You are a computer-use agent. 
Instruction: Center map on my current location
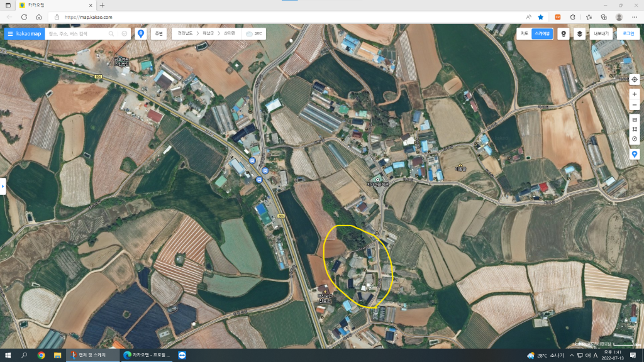pyautogui.click(x=635, y=80)
